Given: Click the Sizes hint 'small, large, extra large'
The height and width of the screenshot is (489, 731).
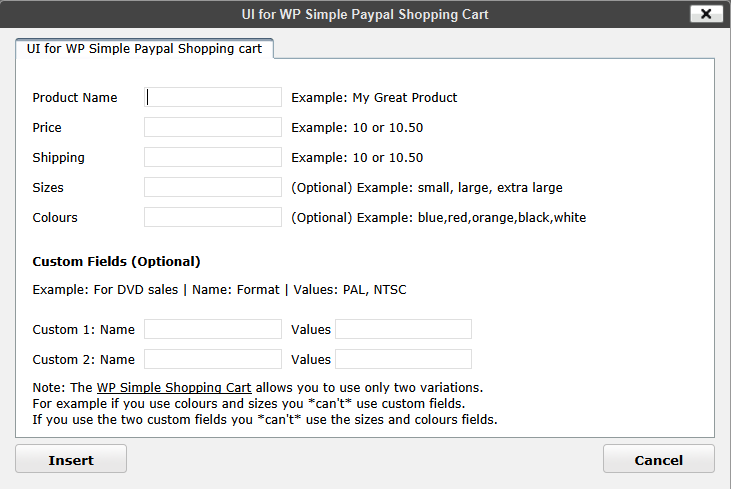Looking at the screenshot, I should click(x=490, y=188).
